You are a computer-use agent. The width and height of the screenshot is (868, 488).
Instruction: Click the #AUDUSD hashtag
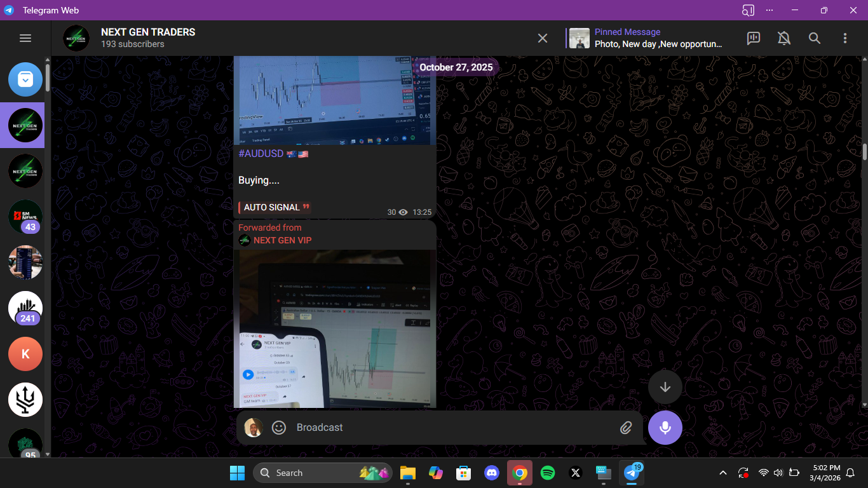tap(261, 154)
